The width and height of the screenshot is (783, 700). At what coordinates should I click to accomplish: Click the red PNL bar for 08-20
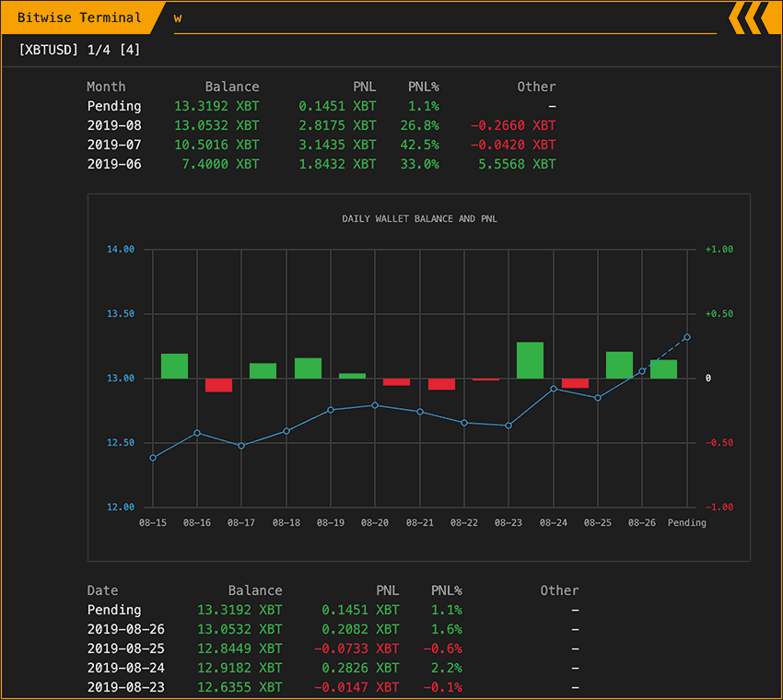[396, 382]
